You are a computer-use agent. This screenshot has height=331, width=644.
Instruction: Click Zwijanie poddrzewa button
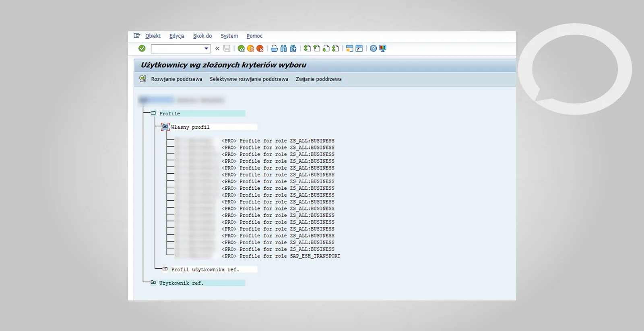[318, 79]
